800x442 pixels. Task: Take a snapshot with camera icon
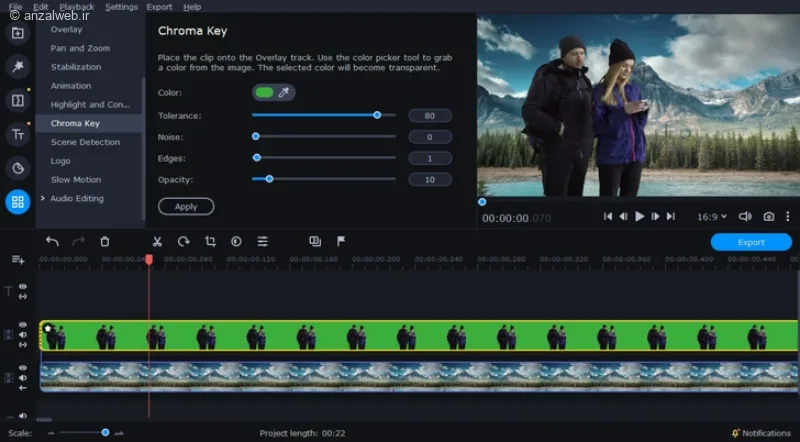click(x=768, y=217)
